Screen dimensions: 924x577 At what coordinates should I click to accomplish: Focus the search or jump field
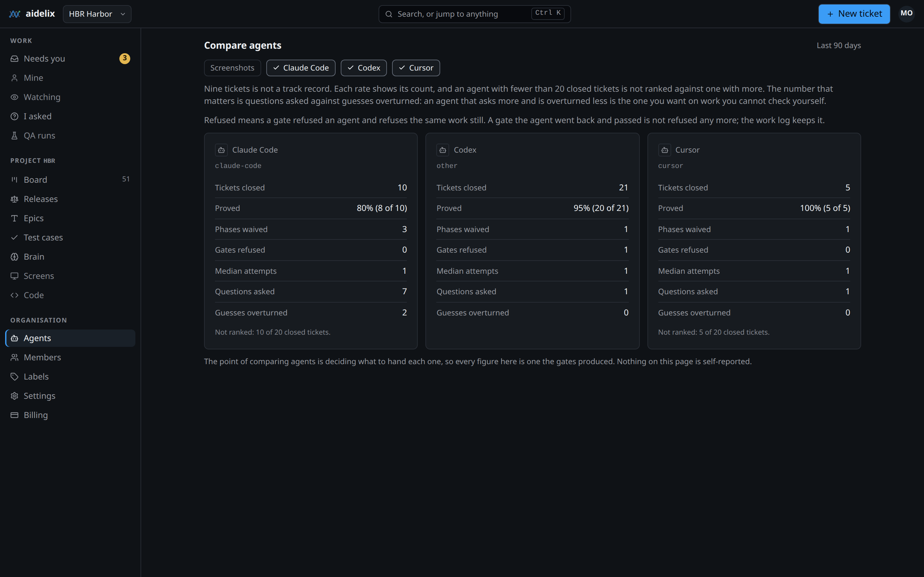475,14
